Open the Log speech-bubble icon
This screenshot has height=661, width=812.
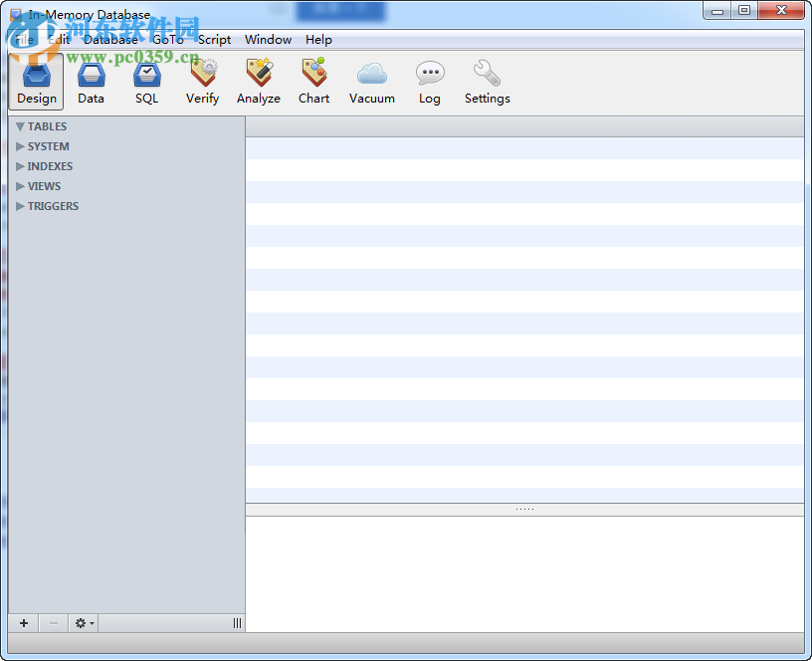click(x=429, y=80)
